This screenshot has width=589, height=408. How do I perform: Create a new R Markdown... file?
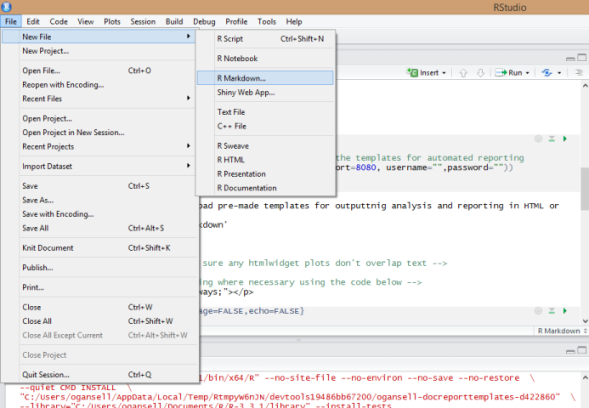click(265, 78)
